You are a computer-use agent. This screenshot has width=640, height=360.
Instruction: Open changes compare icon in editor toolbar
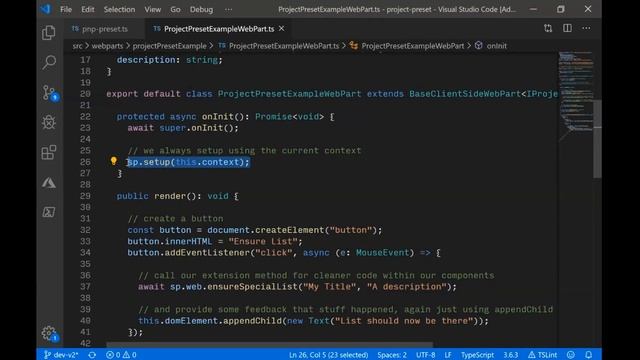point(548,28)
